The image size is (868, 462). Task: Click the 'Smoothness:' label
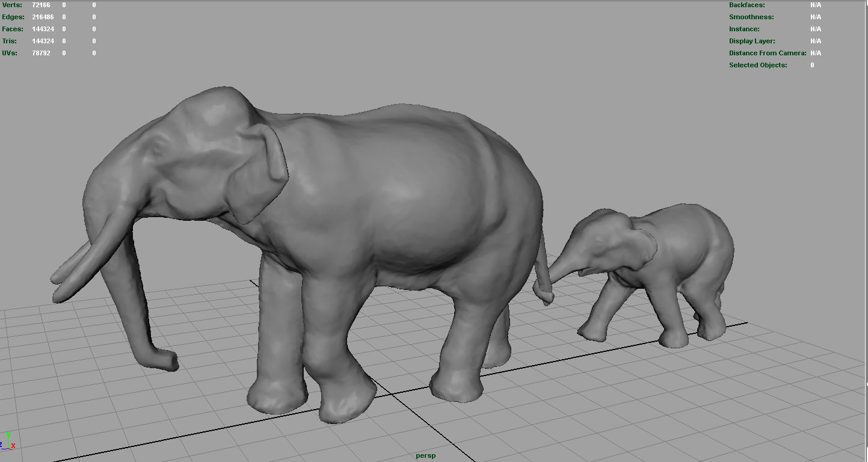pos(751,17)
